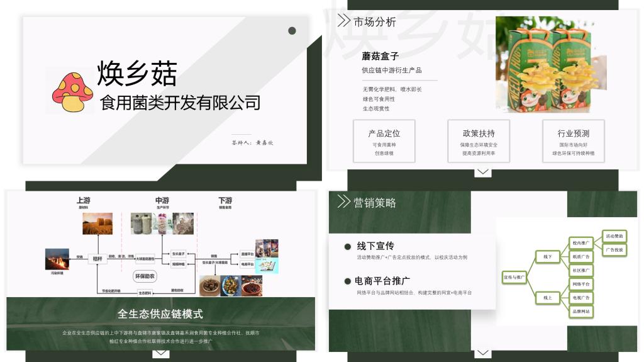Click the straw bale field image under 上游
This screenshot has height=362, width=644.
coord(97,223)
